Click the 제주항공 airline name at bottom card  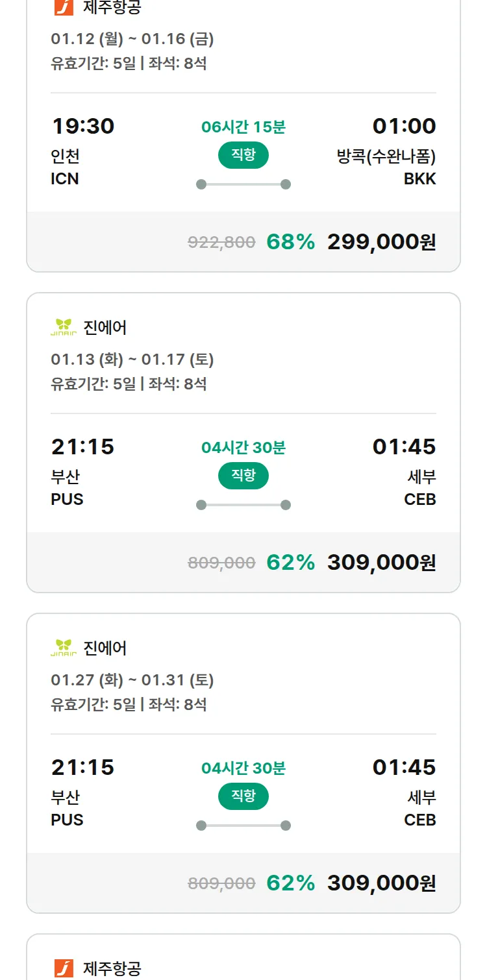[112, 968]
